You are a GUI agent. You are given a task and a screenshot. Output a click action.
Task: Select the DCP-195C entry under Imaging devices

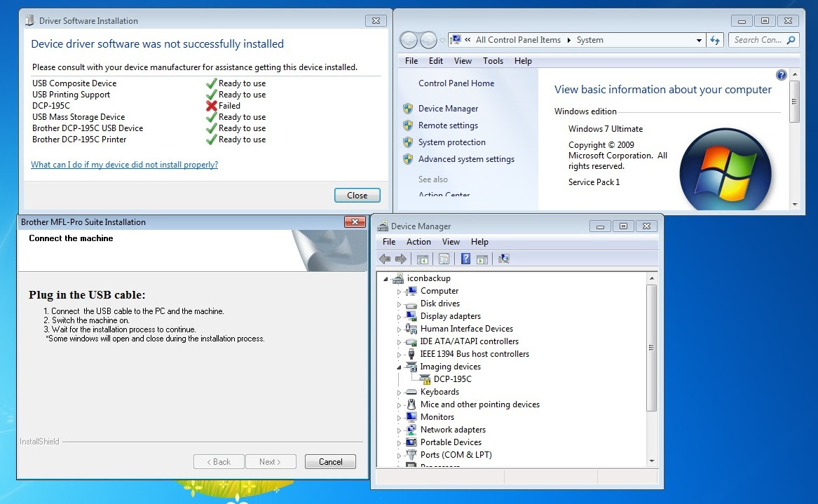(x=452, y=379)
